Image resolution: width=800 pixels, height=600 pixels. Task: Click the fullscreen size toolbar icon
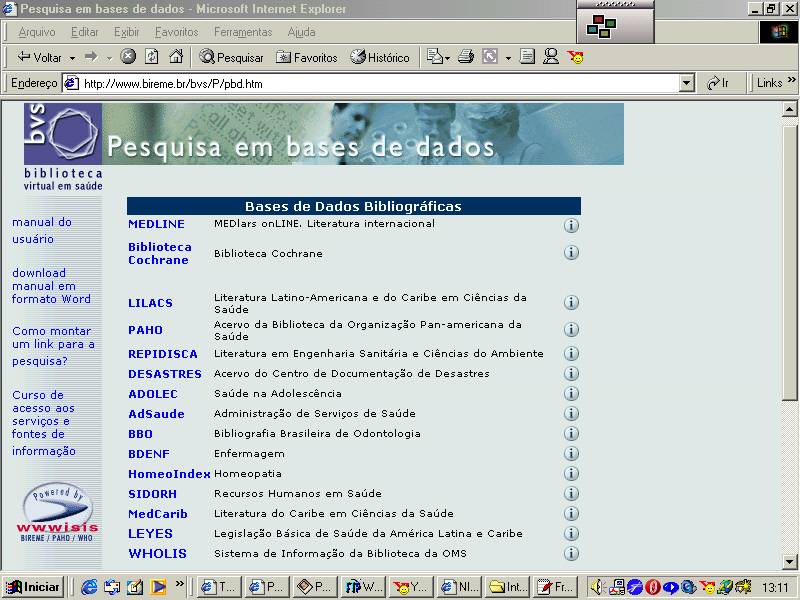pyautogui.click(x=490, y=57)
